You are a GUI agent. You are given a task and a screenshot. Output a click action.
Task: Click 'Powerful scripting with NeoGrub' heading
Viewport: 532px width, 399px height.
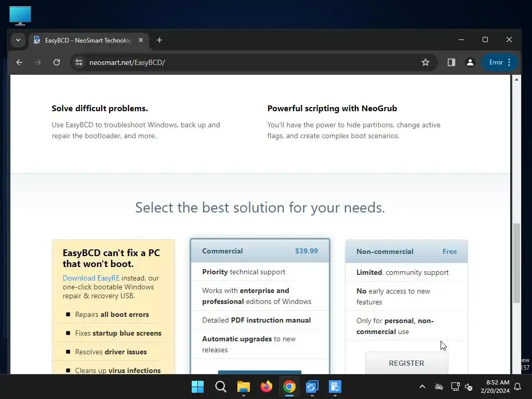(332, 109)
